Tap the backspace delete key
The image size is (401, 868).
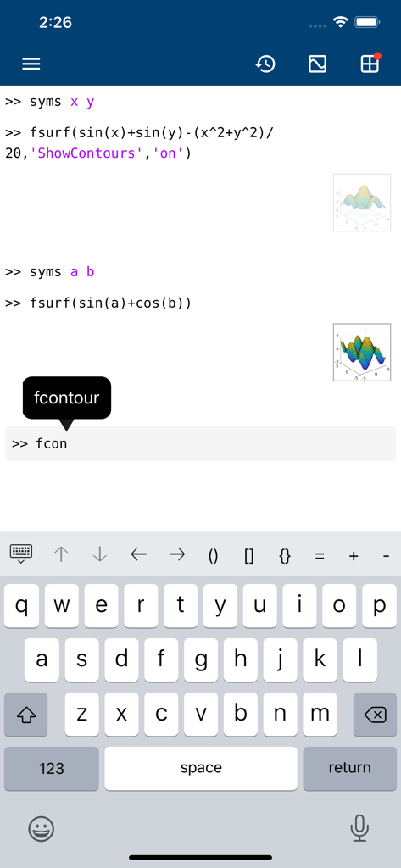(375, 715)
